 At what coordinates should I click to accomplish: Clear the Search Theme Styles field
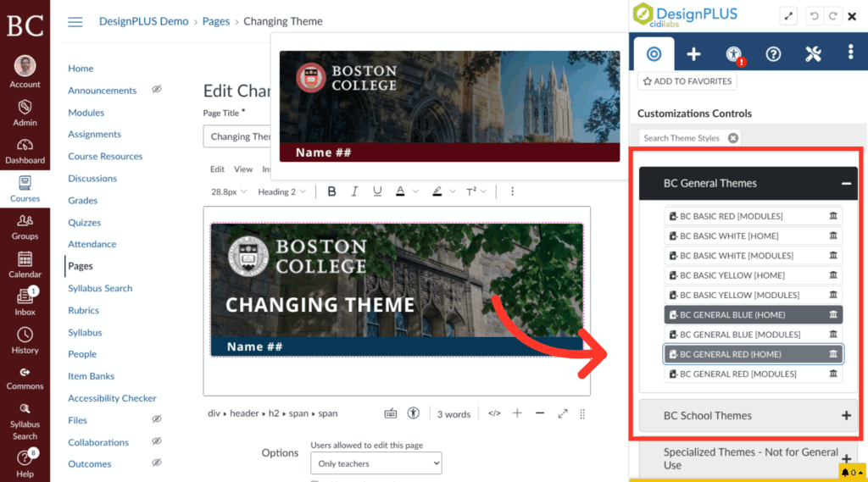pyautogui.click(x=733, y=138)
